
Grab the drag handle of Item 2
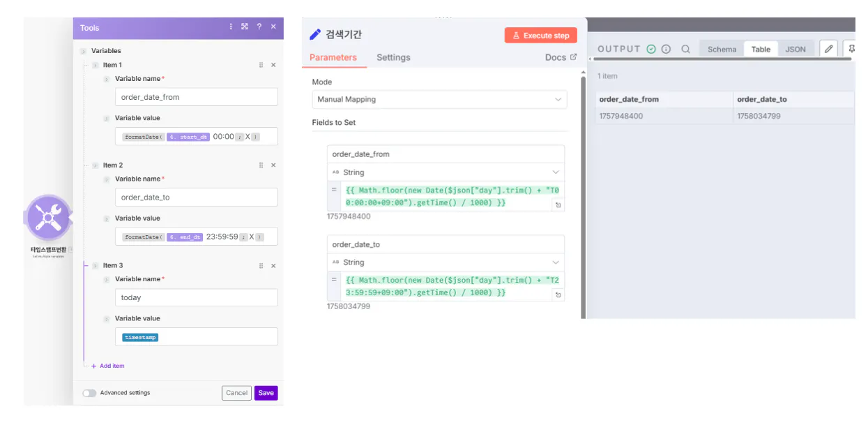[261, 165]
